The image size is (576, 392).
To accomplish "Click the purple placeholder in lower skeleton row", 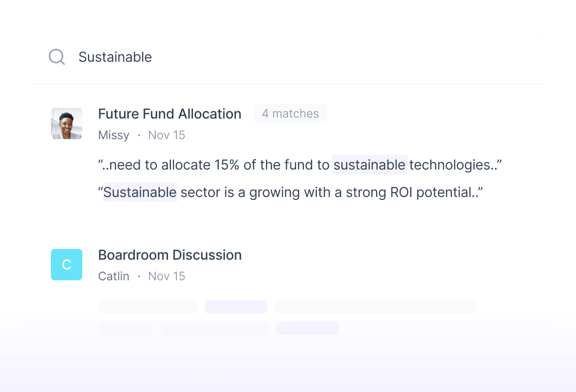I will pyautogui.click(x=308, y=328).
